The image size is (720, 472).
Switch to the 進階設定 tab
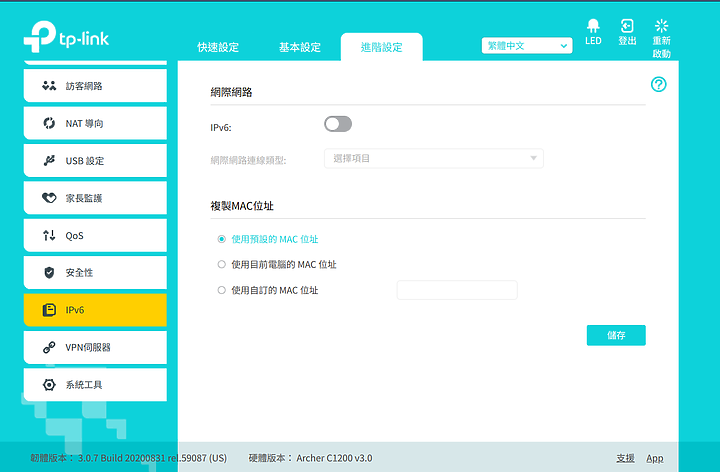[382, 47]
